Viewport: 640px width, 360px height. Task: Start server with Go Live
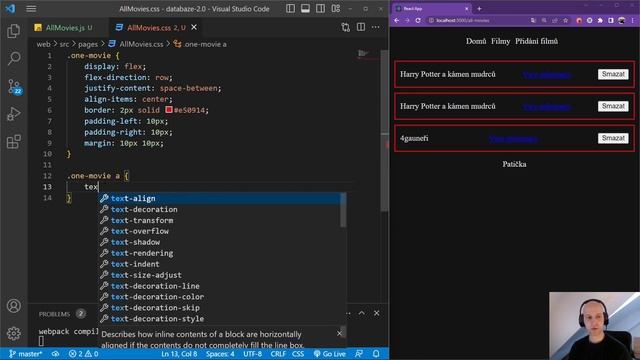(x=329, y=354)
